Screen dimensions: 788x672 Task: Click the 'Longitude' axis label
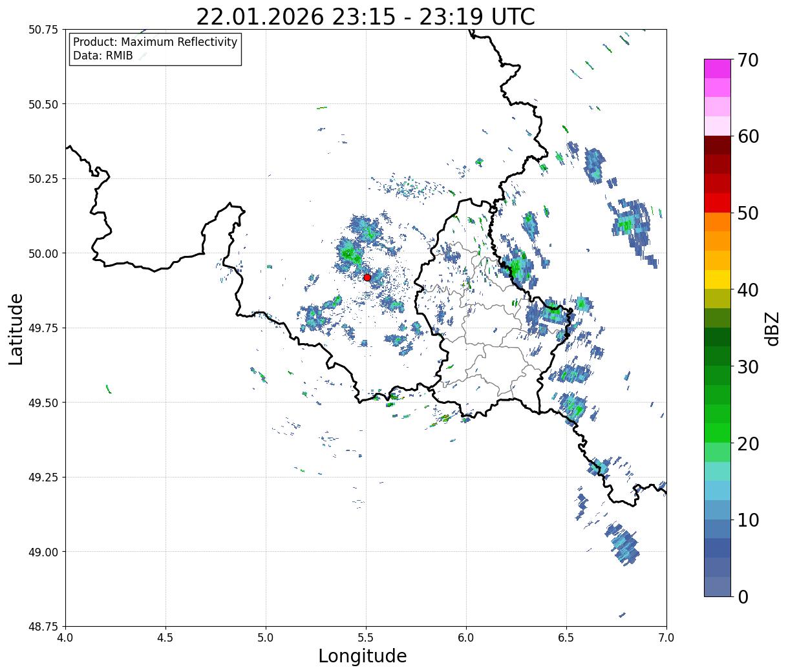(x=363, y=656)
